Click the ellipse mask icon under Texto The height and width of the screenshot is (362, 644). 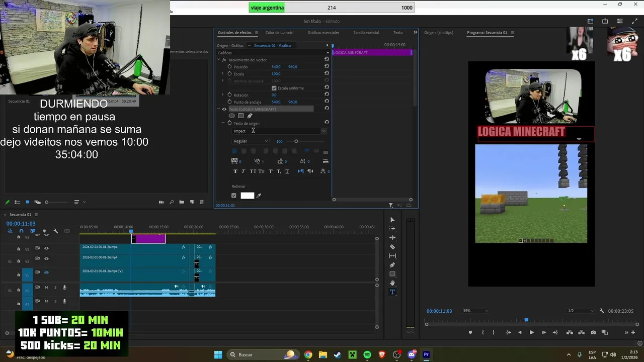pyautogui.click(x=232, y=116)
